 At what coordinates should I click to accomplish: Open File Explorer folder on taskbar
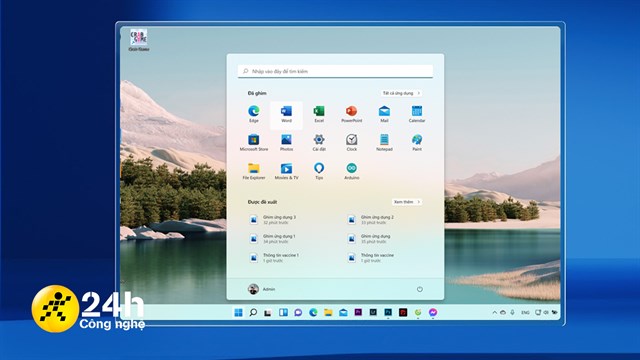coord(328,313)
